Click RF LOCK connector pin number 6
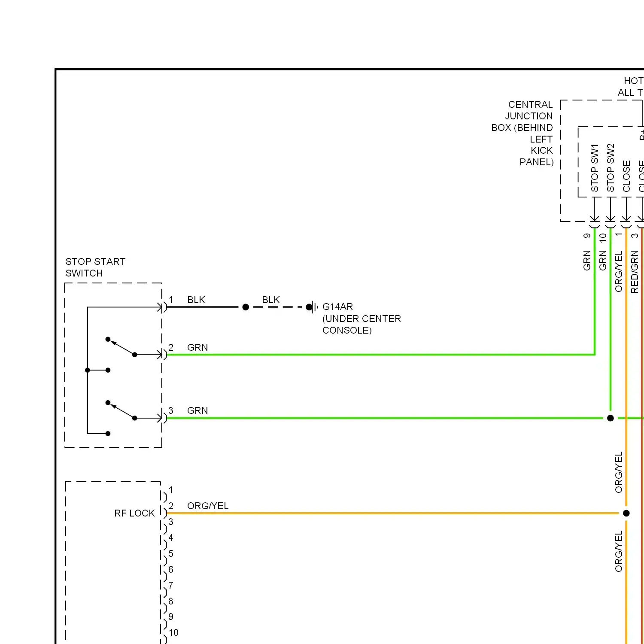 (171, 569)
